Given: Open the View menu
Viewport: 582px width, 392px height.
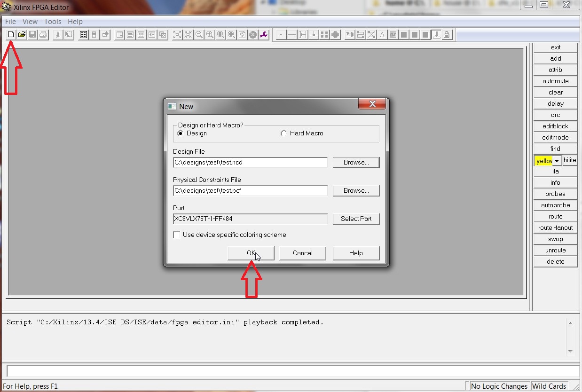Looking at the screenshot, I should [30, 21].
